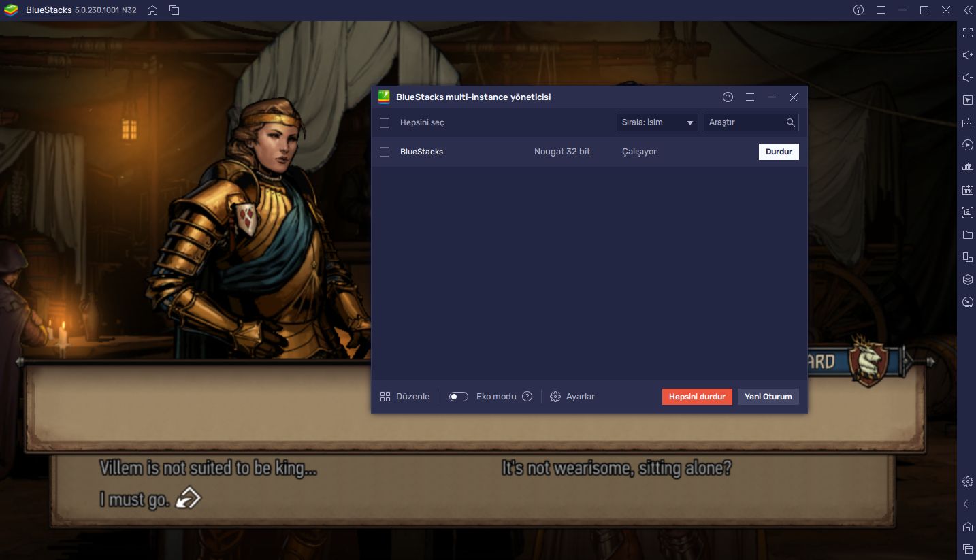Image resolution: width=976 pixels, height=560 pixels.
Task: Create a new instance with Yeni Oturum
Action: pos(768,397)
